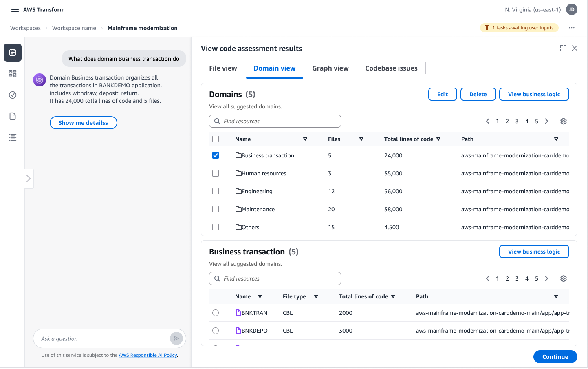
Task: Click View business logic in Business transaction section
Action: [x=534, y=252]
